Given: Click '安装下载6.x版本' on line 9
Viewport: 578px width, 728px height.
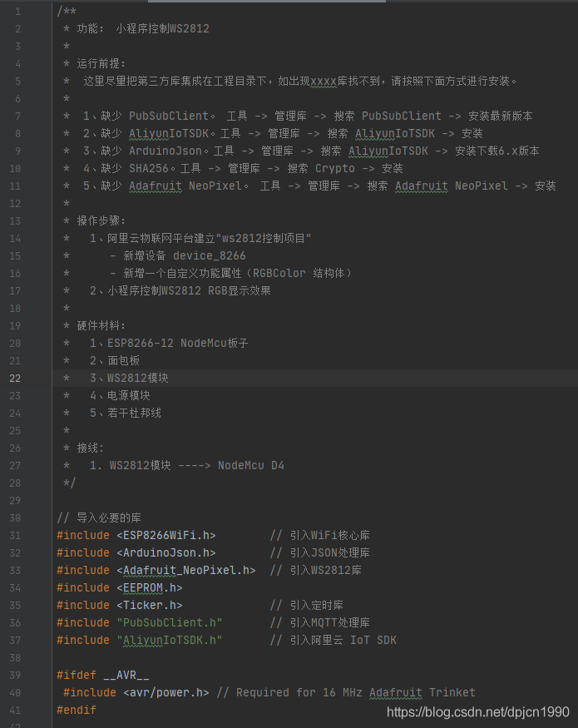Looking at the screenshot, I should [x=496, y=151].
